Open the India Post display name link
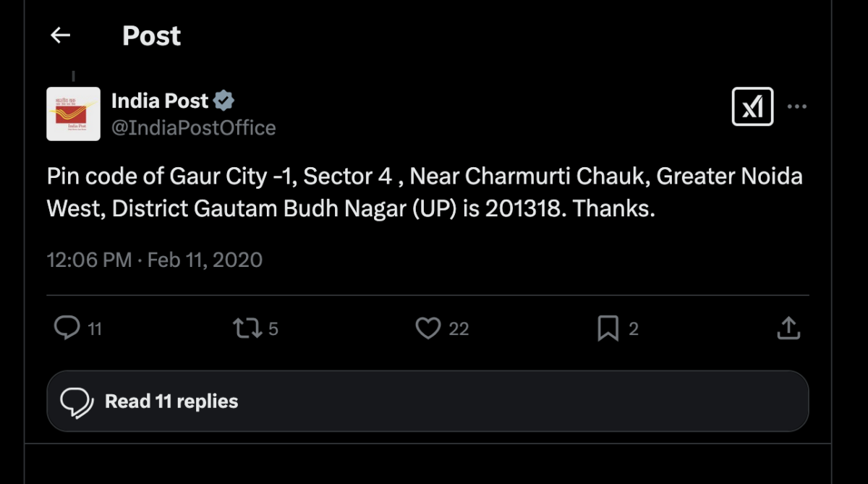Viewport: 868px width, 484px height. pos(160,101)
